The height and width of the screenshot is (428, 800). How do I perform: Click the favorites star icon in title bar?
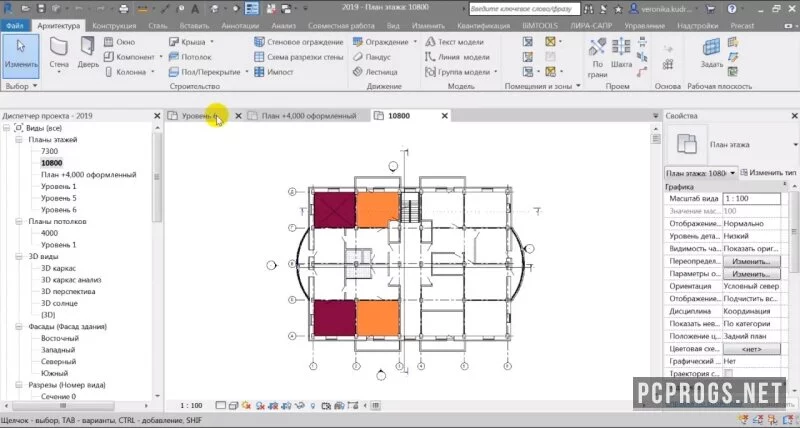pos(618,9)
